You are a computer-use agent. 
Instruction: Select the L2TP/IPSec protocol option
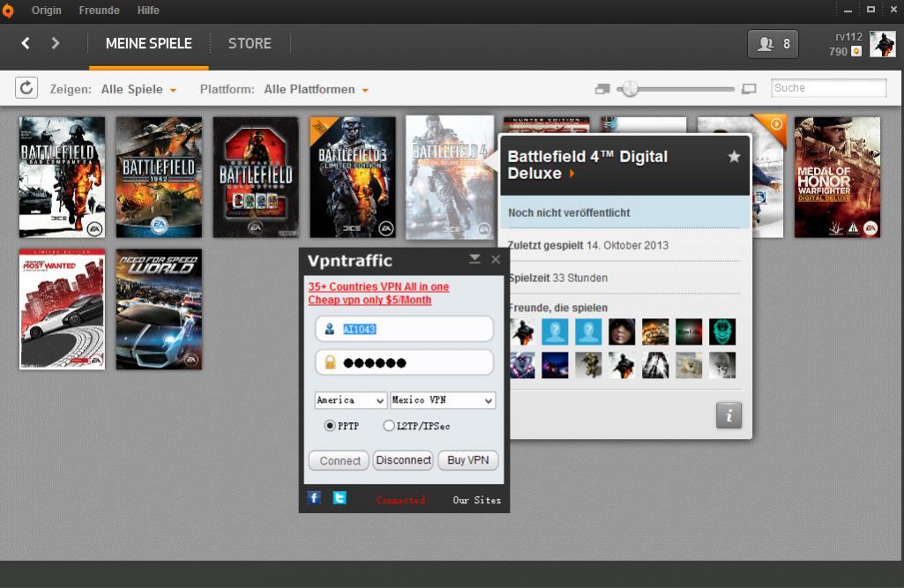pos(389,426)
